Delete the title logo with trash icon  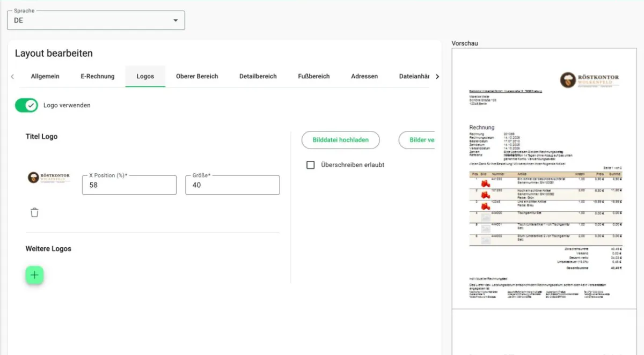[34, 212]
